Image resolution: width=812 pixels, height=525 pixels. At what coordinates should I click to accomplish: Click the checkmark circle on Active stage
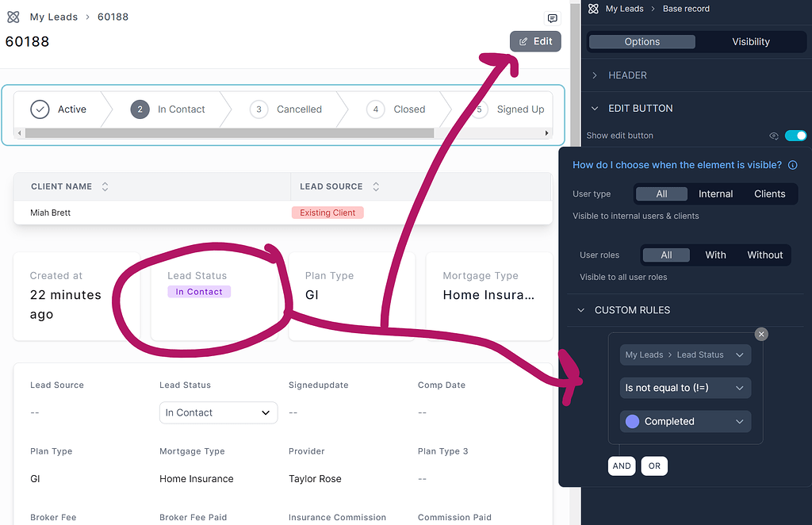point(39,109)
